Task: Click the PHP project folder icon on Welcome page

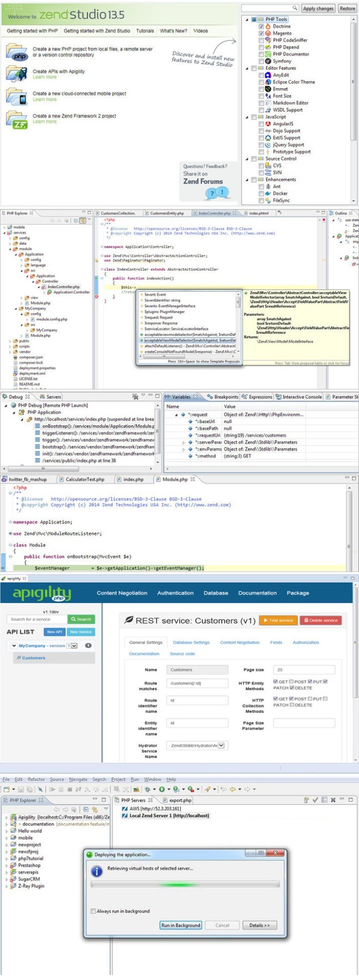Action: 17,52
